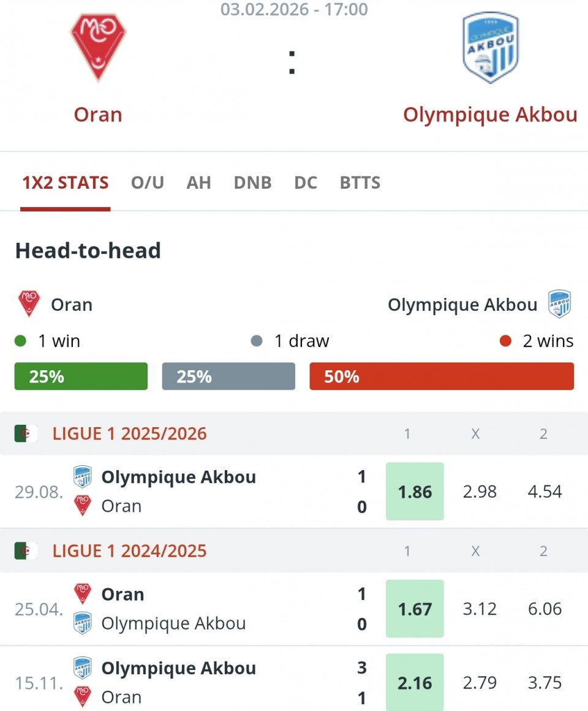Image resolution: width=588 pixels, height=711 pixels.
Task: Click Akbou badge in the 15.11. match
Action: pyautogui.click(x=83, y=668)
